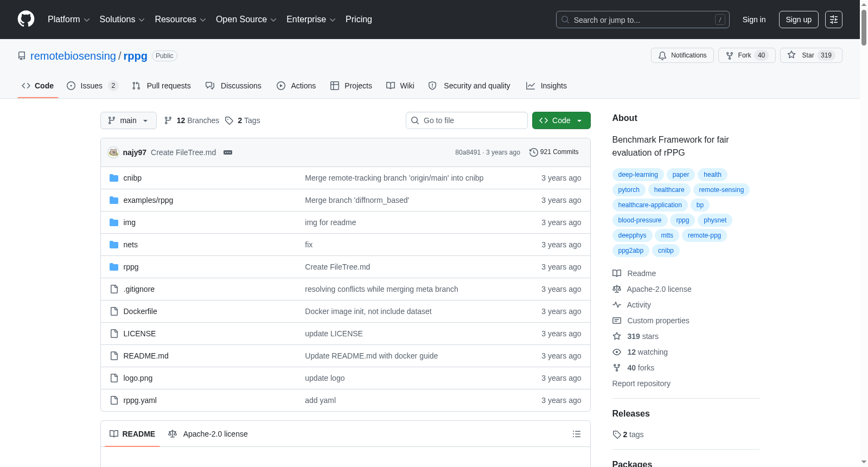Viewport: 868px width, 467px height.
Task: Click the fork icon next to 40 forks
Action: (x=617, y=368)
